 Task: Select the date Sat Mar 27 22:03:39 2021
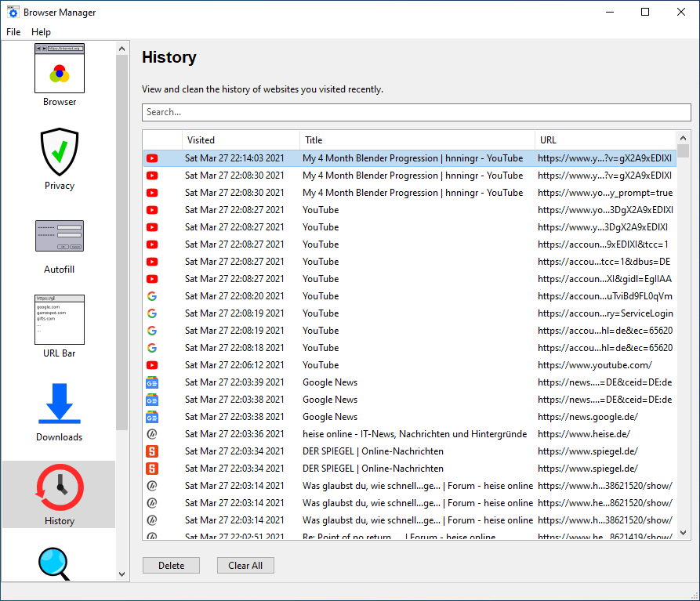click(234, 382)
